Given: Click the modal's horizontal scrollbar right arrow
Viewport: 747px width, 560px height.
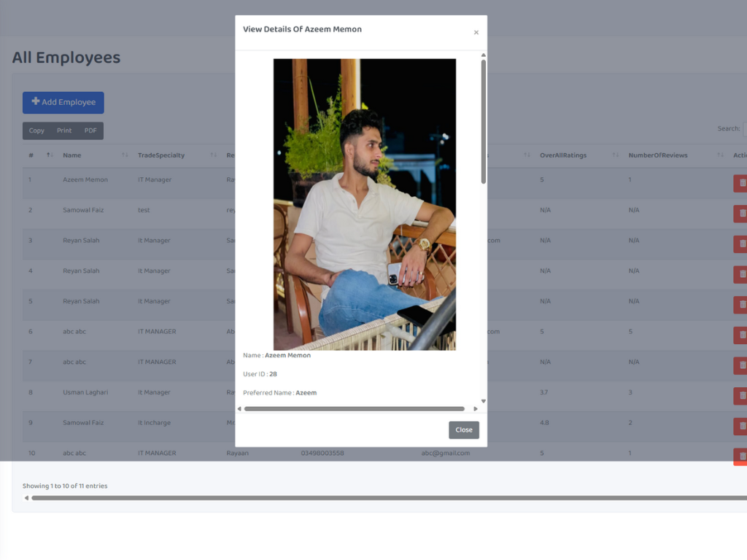Looking at the screenshot, I should pos(476,409).
